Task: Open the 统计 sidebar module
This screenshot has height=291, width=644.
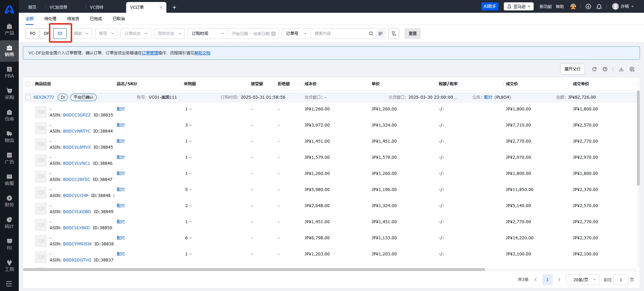Action: coord(9,223)
